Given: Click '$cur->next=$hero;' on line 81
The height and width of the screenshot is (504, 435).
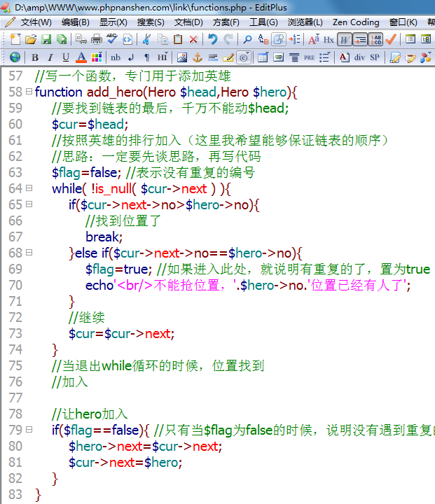Looking at the screenshot, I should click(x=125, y=462).
